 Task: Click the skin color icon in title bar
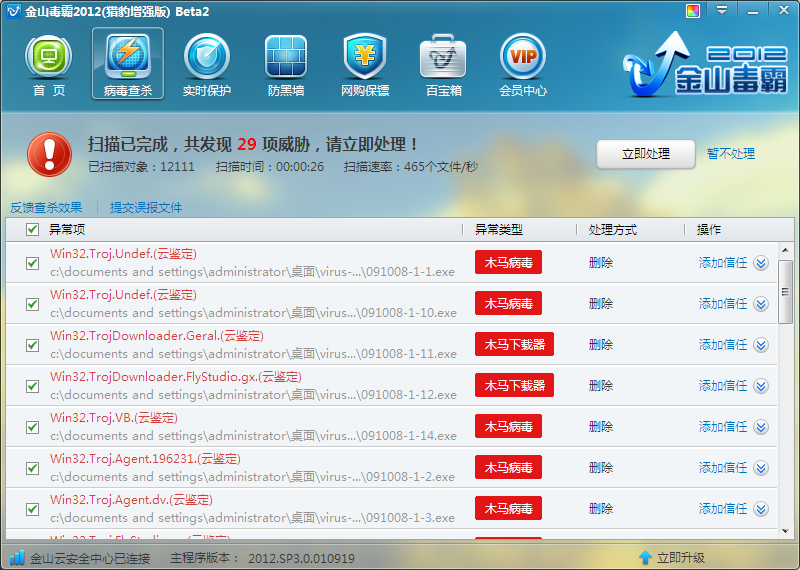click(x=692, y=12)
